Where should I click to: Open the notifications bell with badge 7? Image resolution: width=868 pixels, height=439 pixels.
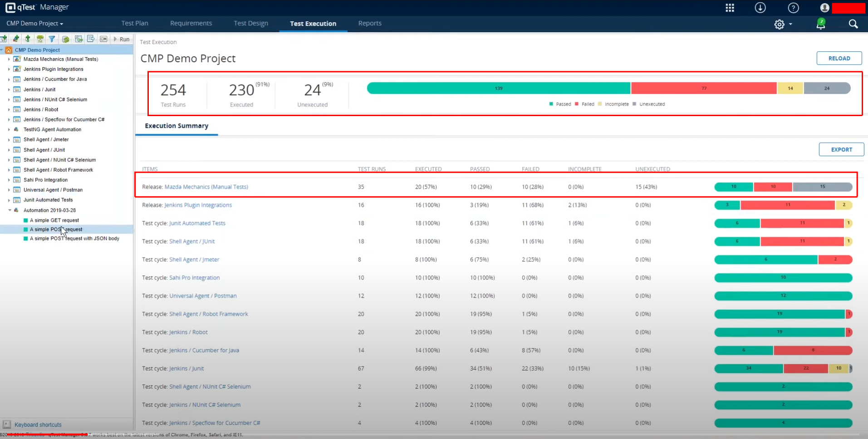tap(820, 24)
